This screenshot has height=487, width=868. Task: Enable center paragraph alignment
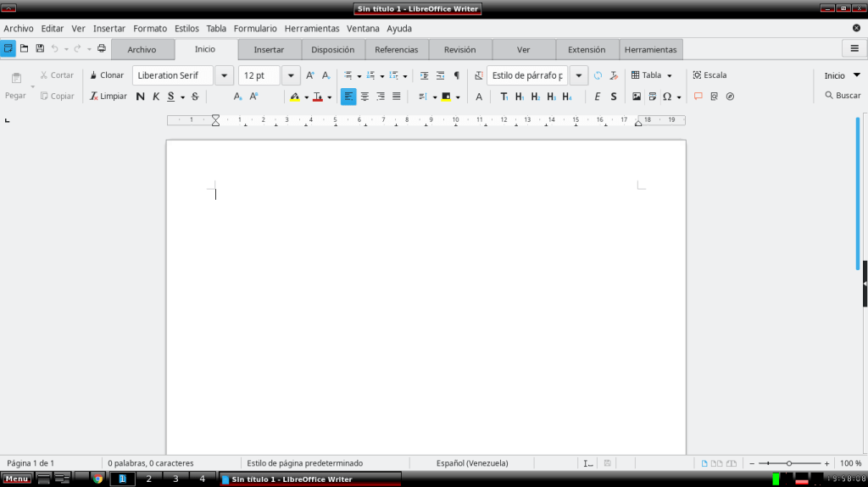[x=364, y=97]
